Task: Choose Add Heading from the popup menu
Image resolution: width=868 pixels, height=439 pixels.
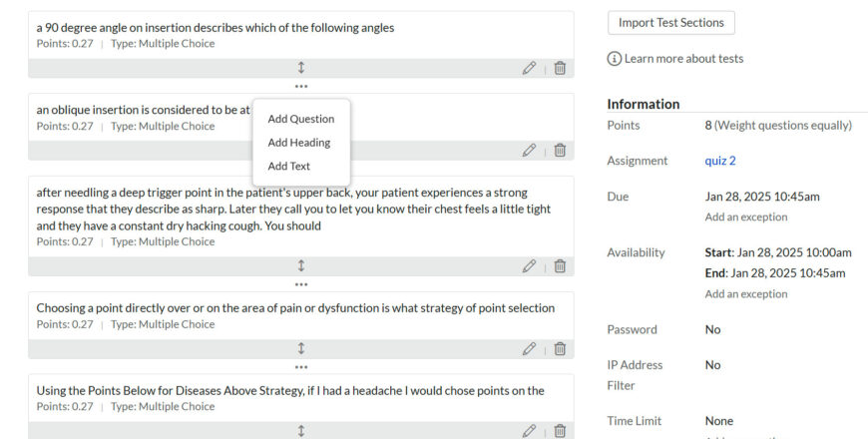Action: point(299,143)
